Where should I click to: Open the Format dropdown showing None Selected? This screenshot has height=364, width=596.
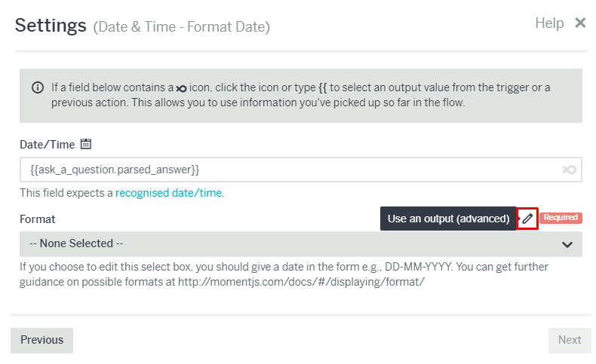pyautogui.click(x=301, y=244)
